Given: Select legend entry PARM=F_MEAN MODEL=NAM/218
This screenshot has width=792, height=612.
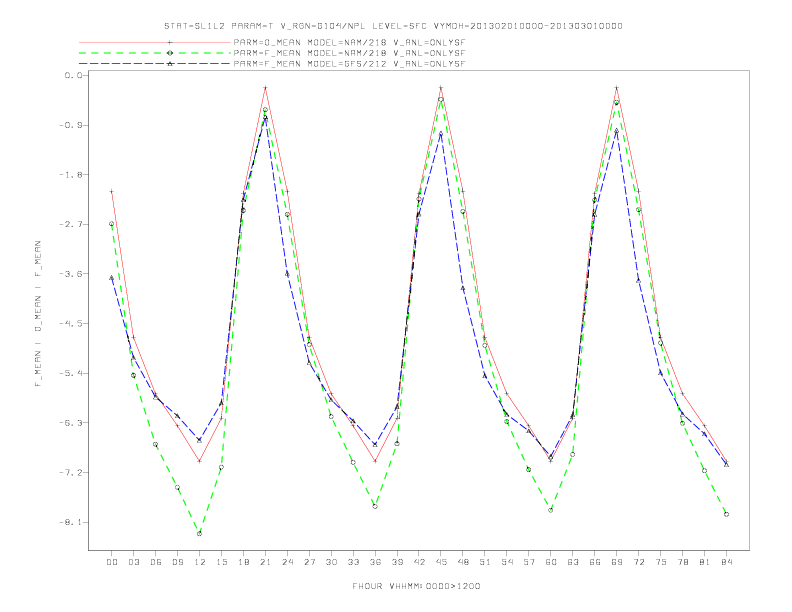Looking at the screenshot, I should [x=349, y=53].
